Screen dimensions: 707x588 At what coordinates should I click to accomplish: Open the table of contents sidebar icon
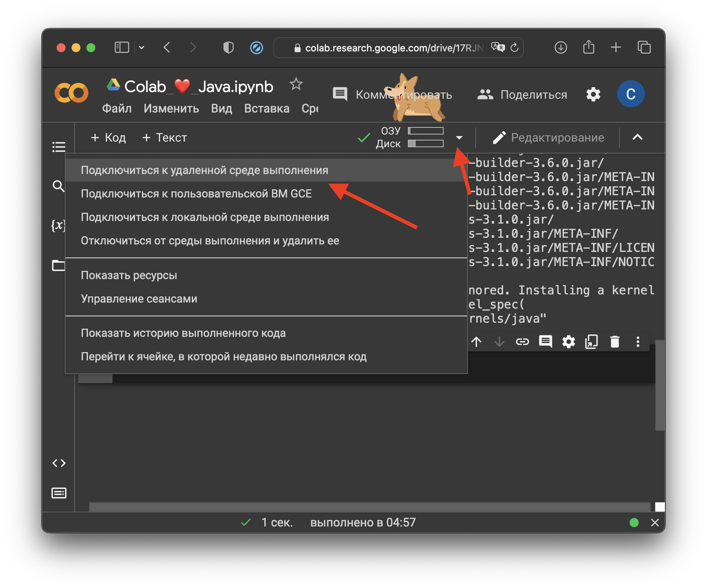[58, 147]
